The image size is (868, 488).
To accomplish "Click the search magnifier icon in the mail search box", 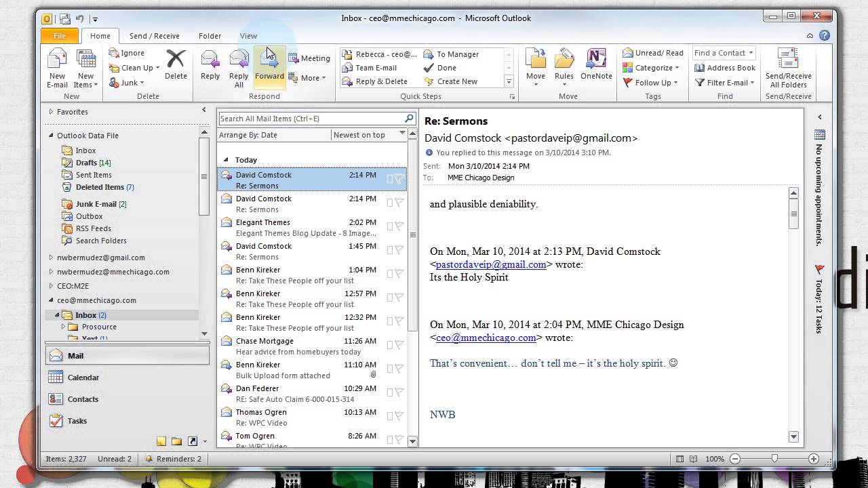I will click(409, 119).
